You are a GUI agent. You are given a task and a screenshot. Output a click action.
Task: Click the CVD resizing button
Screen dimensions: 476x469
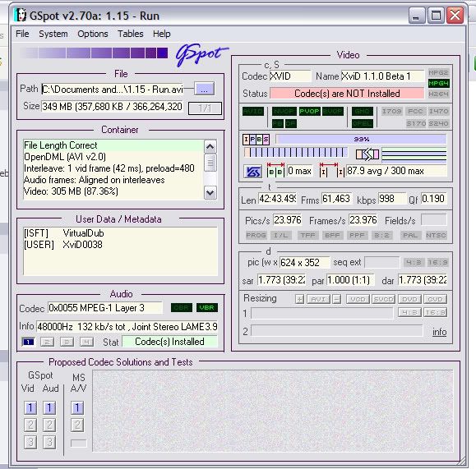[435, 300]
